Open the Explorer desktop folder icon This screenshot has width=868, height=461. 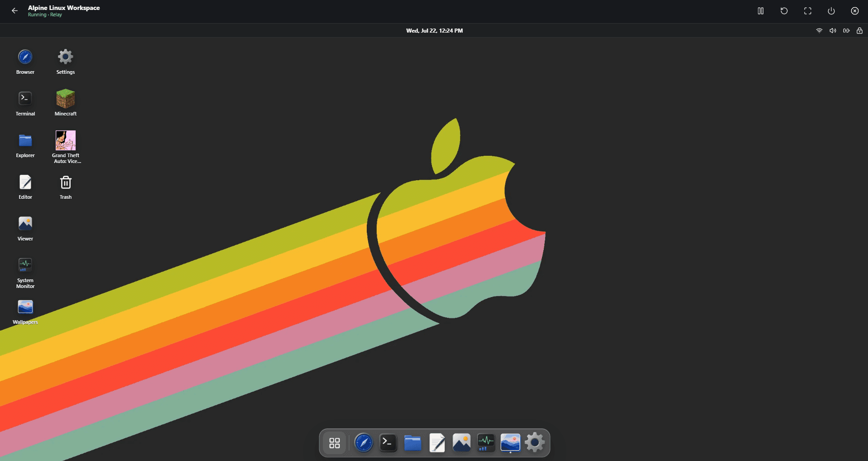click(25, 144)
